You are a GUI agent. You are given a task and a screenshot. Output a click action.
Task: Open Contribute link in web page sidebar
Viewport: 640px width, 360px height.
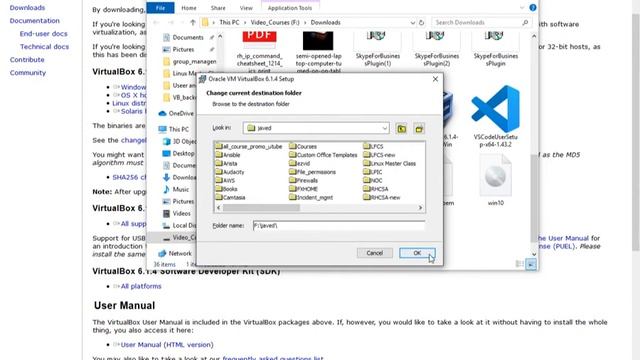[x=27, y=60]
